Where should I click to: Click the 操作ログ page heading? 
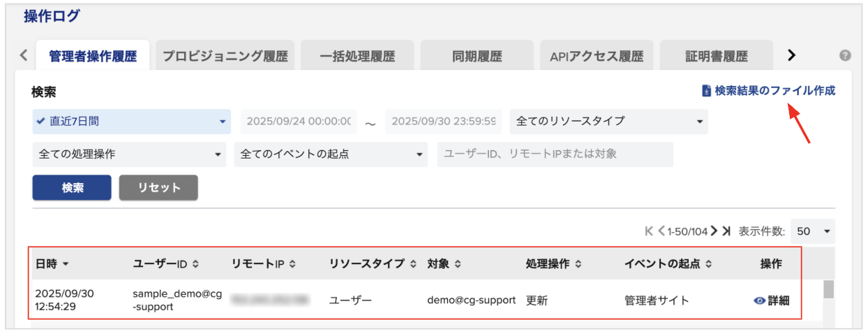[52, 16]
